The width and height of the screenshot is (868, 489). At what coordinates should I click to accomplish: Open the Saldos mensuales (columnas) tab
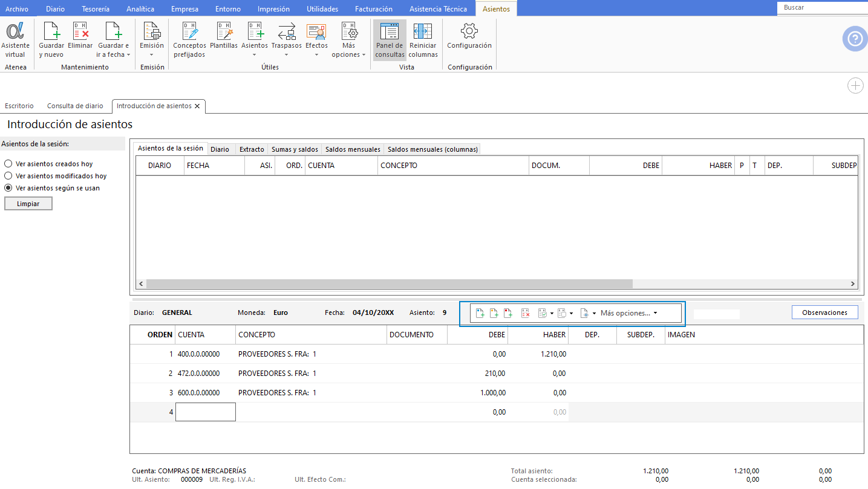432,149
